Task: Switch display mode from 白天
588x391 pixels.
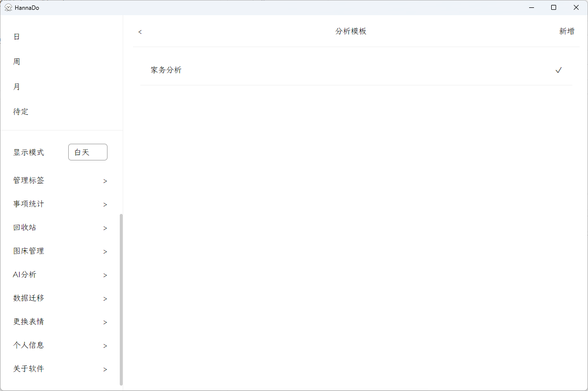Action: [87, 152]
